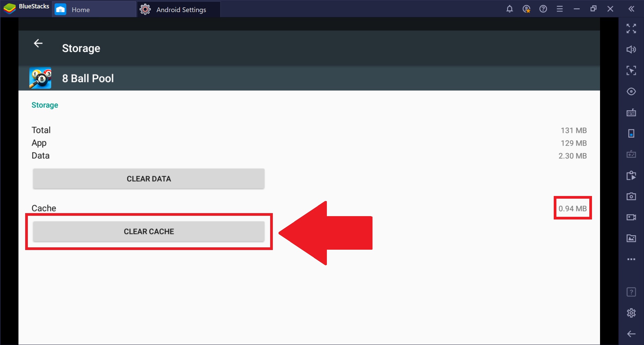Open the BlueStacks notifications bell
The image size is (644, 345).
point(509,9)
